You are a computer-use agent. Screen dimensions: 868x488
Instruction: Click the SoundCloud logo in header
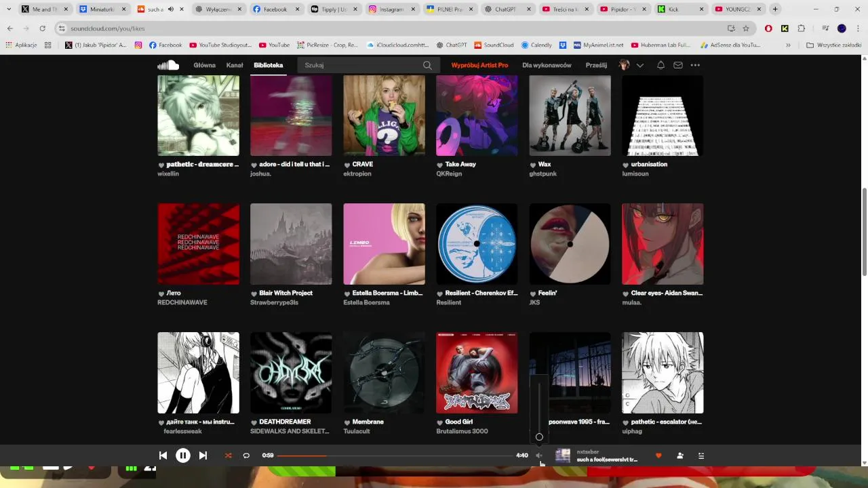168,65
